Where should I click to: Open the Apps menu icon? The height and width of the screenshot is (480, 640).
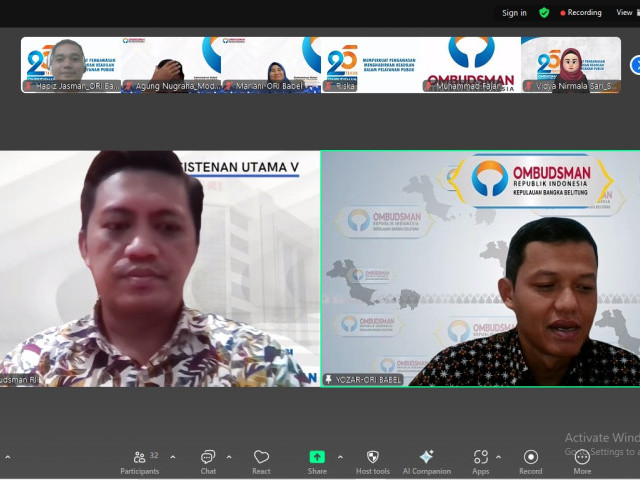(x=481, y=460)
